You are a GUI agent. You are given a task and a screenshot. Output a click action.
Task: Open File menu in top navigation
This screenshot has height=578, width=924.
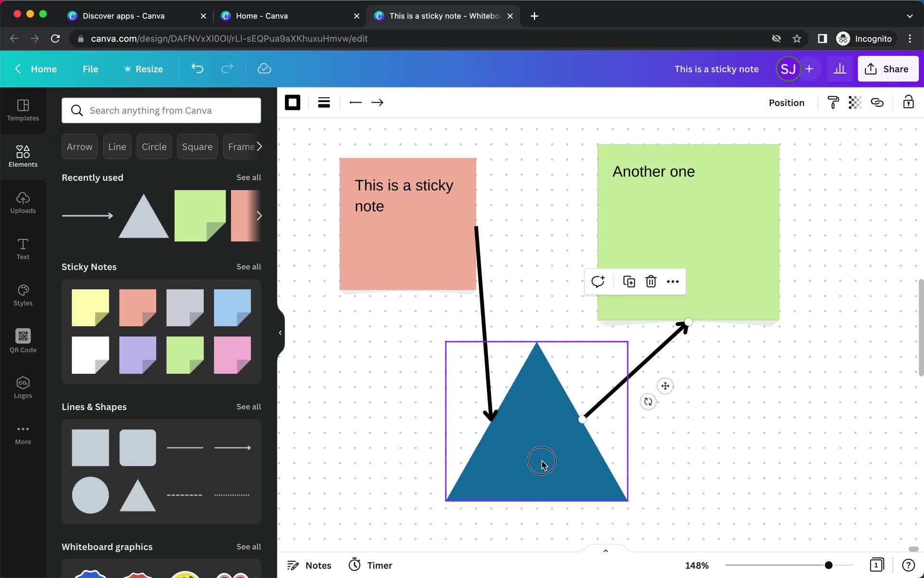tap(90, 68)
